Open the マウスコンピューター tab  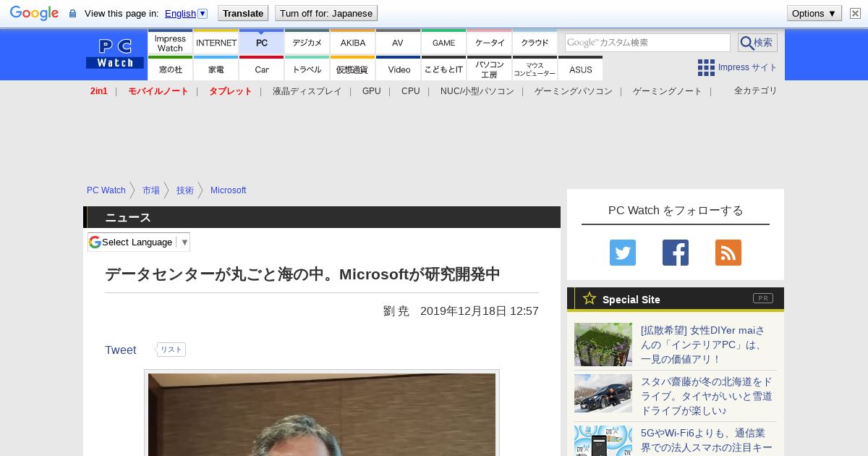(x=535, y=69)
